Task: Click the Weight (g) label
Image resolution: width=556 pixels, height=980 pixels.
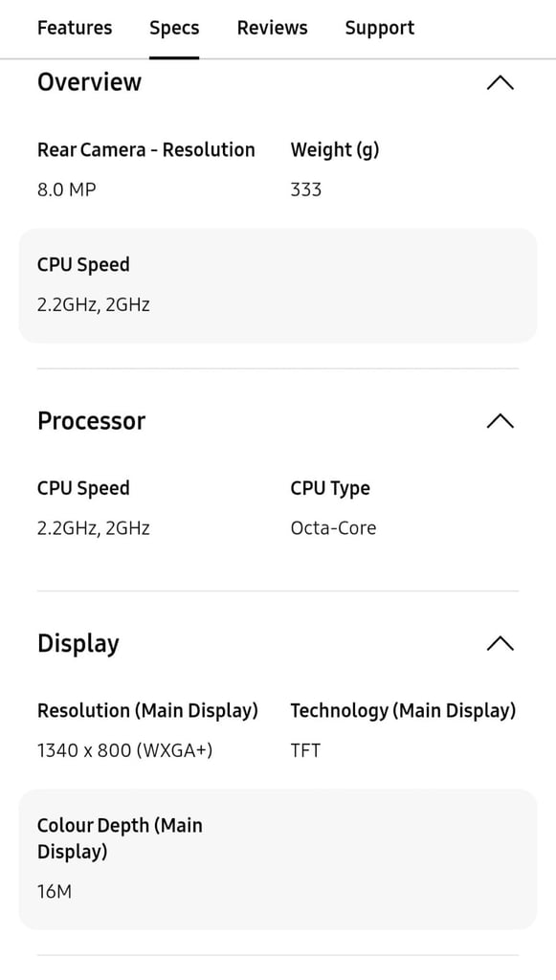Action: click(335, 150)
